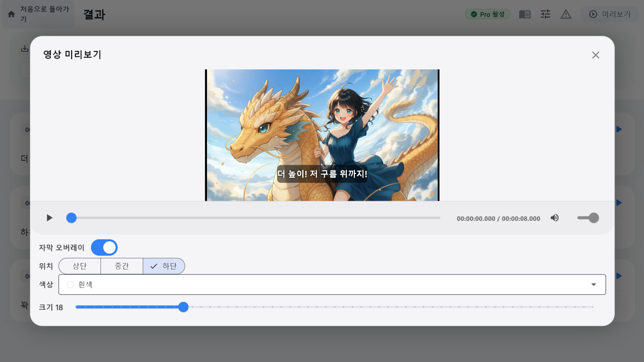Viewport: 644px width, 362px height.
Task: Open the book guide icon in the header
Action: click(x=525, y=14)
